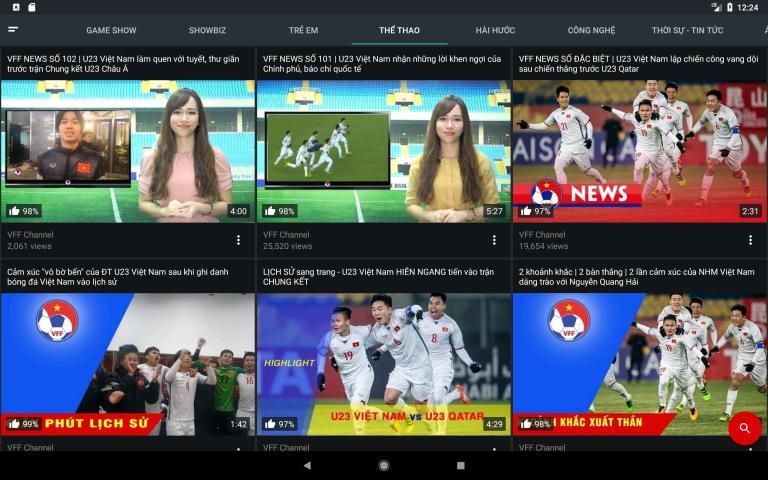The width and height of the screenshot is (768, 480).
Task: Open VFF Channel link under News 101 video
Action: click(286, 235)
